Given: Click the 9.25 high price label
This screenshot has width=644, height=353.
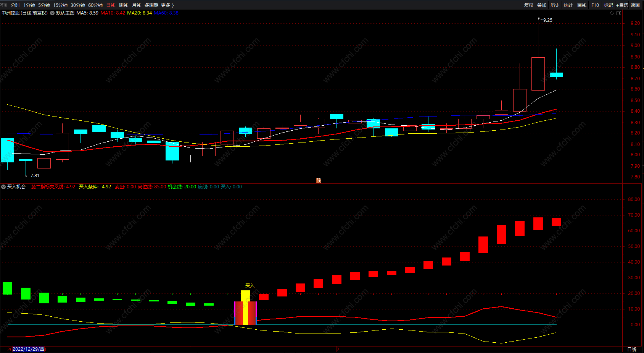Looking at the screenshot, I should pyautogui.click(x=548, y=20).
